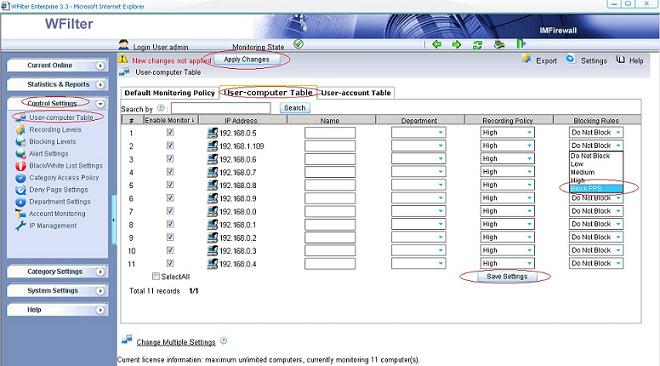Click the Deny Page Settings icon
The image size is (660, 366).
click(21, 190)
